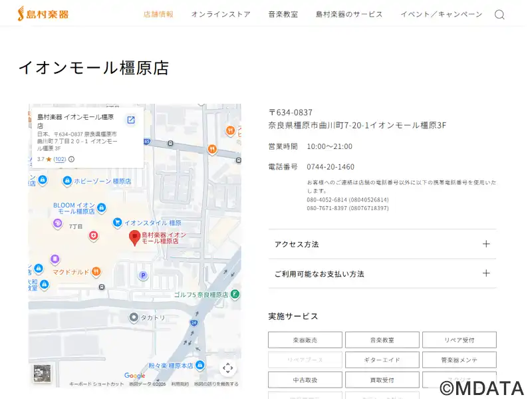This screenshot has width=532, height=399.
Task: Open the オンラインストア menu item
Action: 221,15
